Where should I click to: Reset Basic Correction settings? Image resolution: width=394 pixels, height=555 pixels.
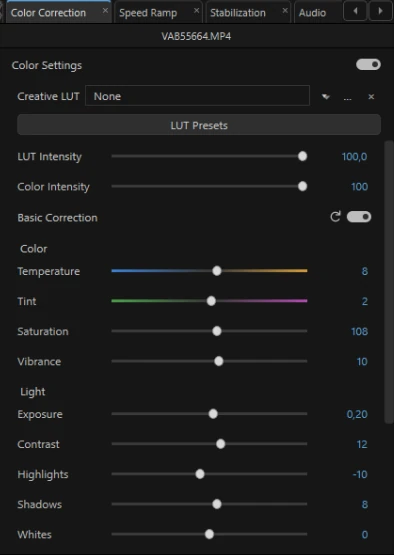coord(335,216)
